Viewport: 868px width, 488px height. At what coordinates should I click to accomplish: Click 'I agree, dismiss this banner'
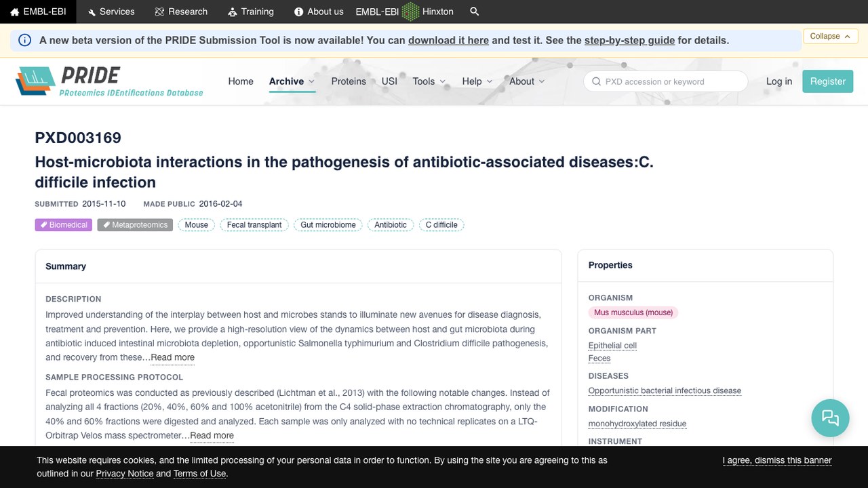(x=777, y=460)
